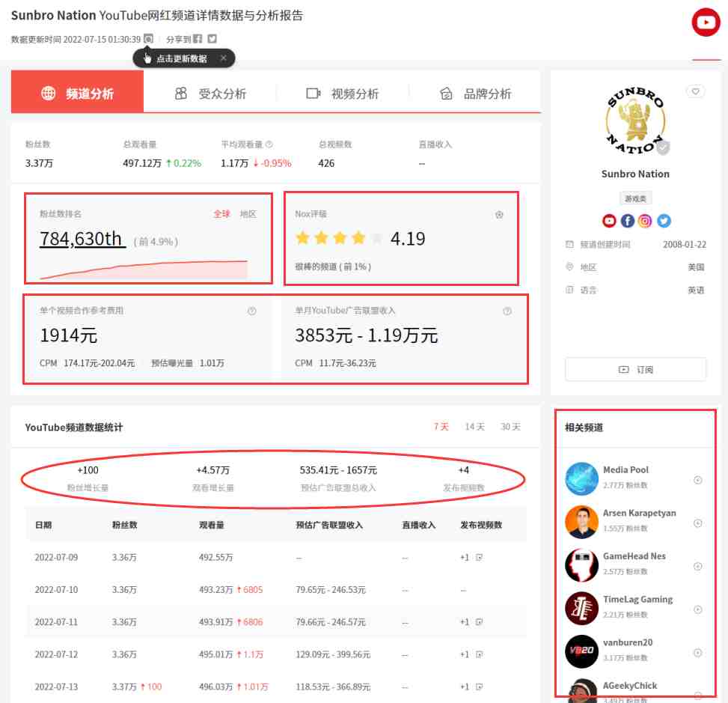This screenshot has height=703, width=728.
Task: Open the video icon in the 2022-07-09 row
Action: click(479, 557)
